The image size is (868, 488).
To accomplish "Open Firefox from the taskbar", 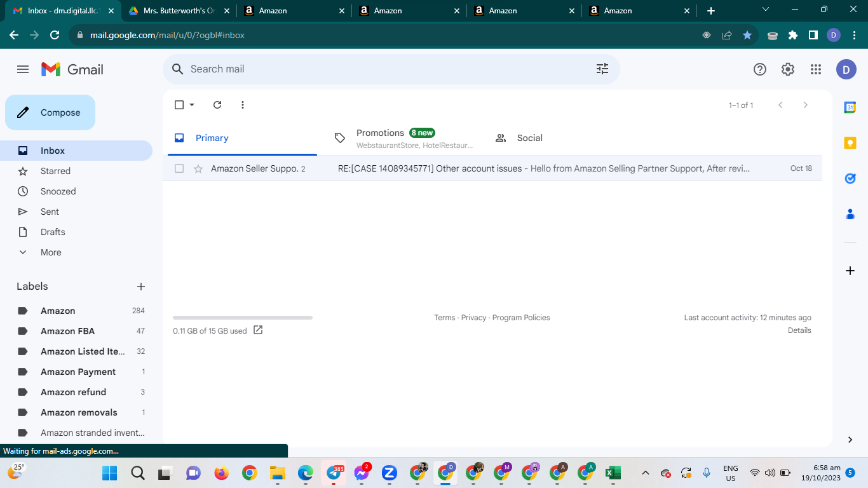I will 221,473.
